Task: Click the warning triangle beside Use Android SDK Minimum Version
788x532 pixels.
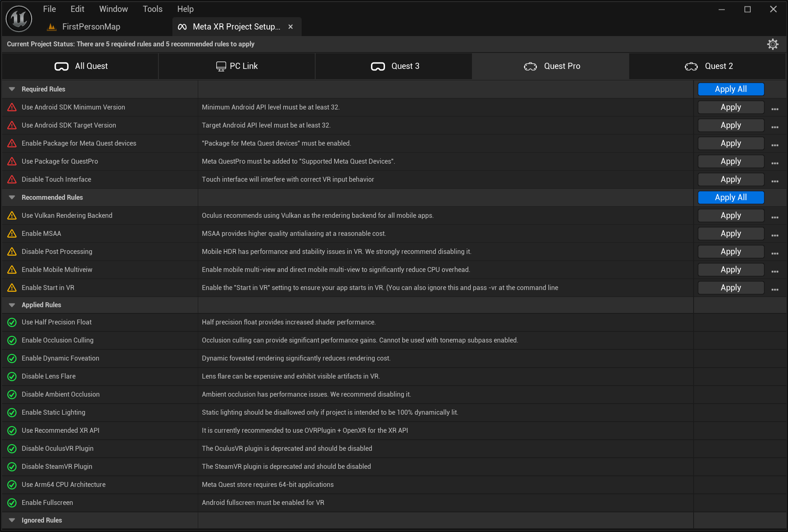Action: [11, 107]
